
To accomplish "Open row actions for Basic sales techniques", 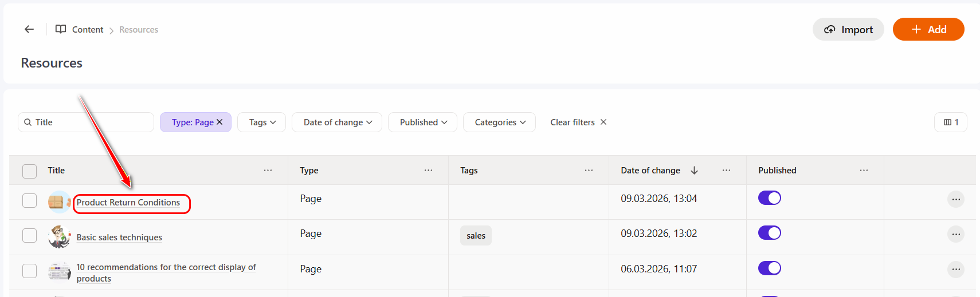I will [x=955, y=234].
